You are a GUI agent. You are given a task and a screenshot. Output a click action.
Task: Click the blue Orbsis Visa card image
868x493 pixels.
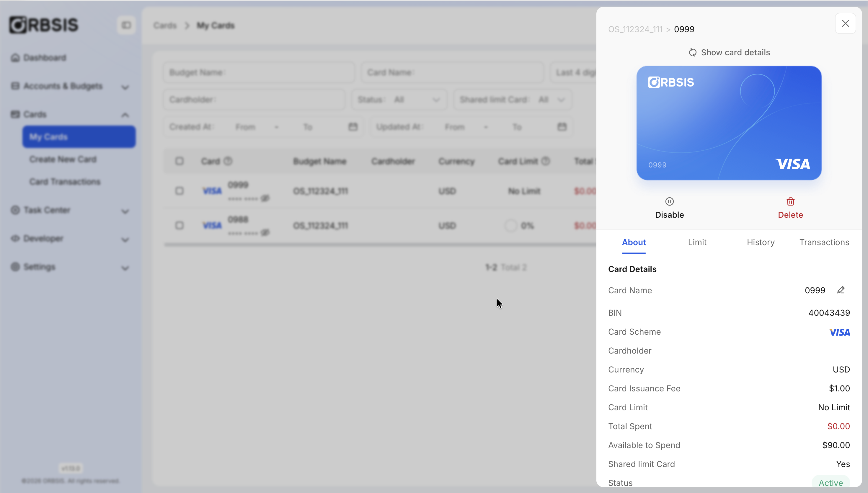(729, 123)
